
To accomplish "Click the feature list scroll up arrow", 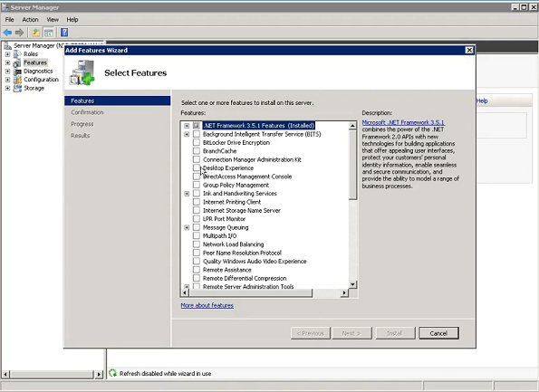I will 352,126.
